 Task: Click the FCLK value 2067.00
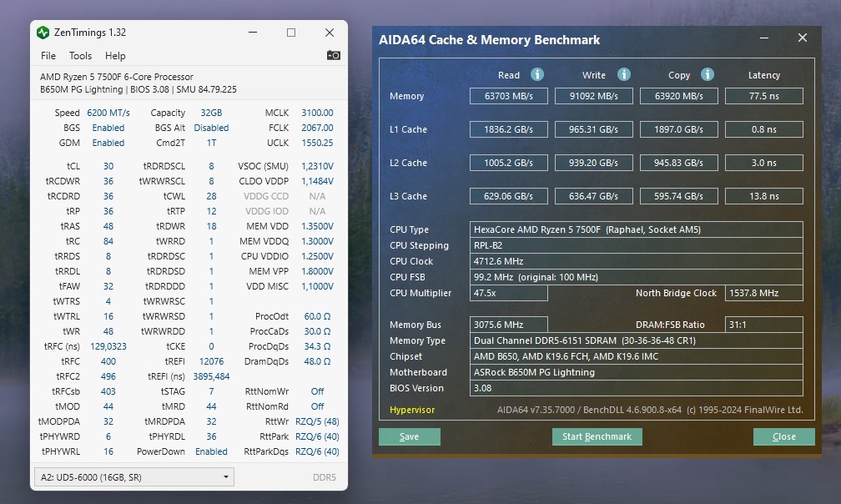point(317,128)
